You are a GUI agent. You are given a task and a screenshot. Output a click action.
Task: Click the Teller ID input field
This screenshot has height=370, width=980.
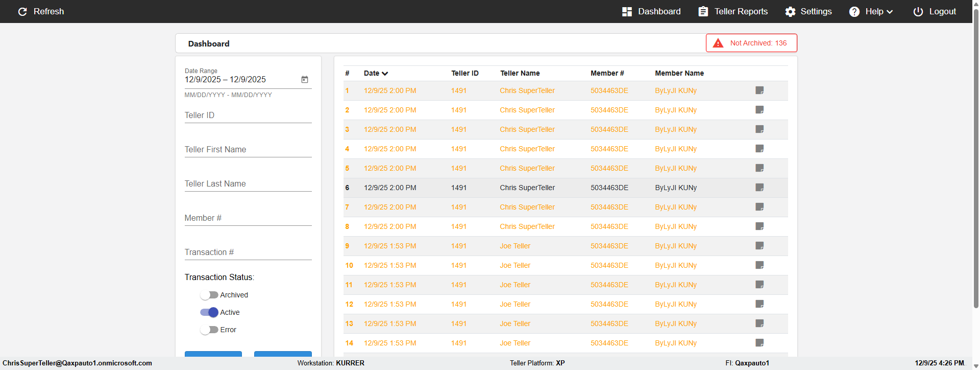tap(248, 115)
